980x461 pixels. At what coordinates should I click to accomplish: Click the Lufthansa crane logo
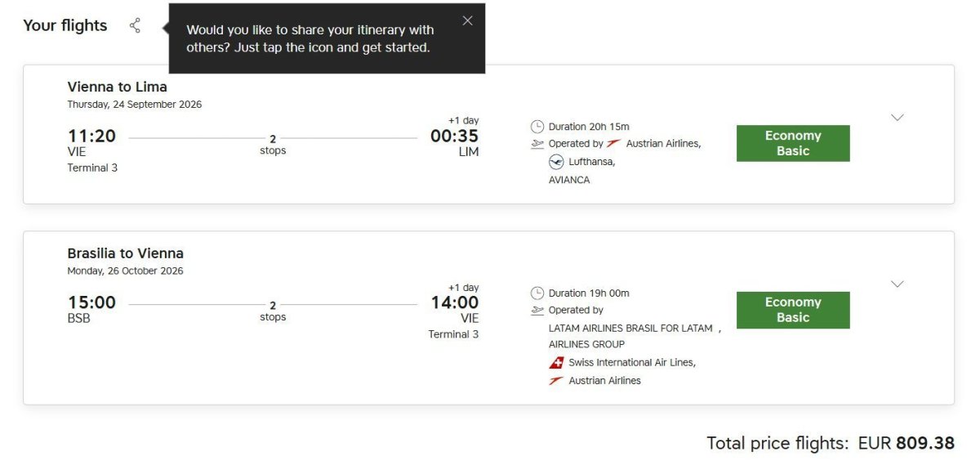click(x=556, y=162)
